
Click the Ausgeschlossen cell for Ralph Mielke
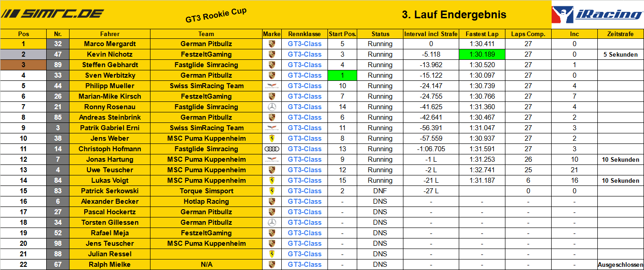(620, 265)
